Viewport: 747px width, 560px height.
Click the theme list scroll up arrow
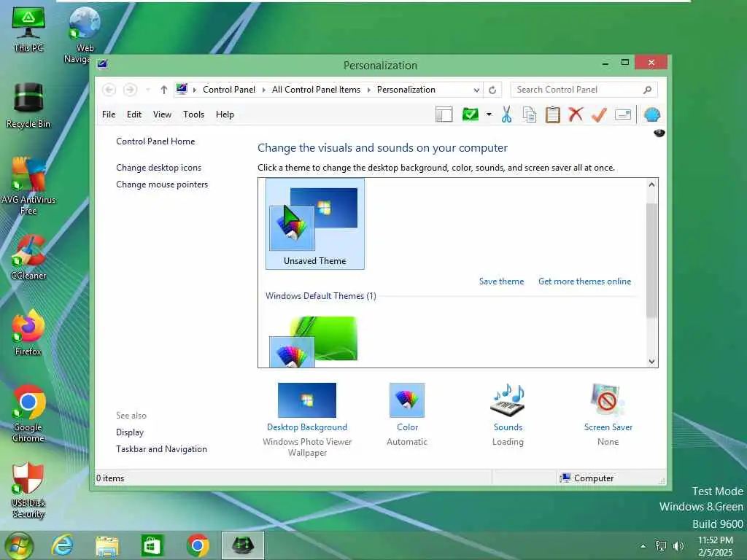pos(651,184)
